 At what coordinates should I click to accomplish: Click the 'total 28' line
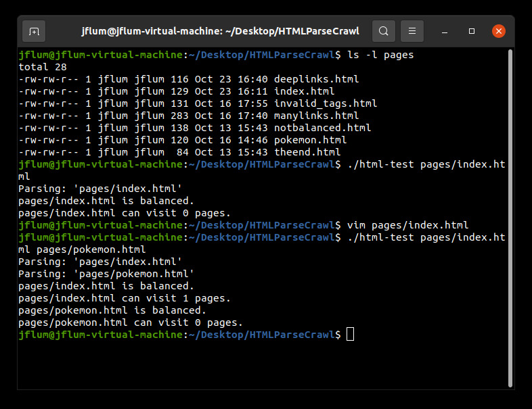tap(43, 67)
